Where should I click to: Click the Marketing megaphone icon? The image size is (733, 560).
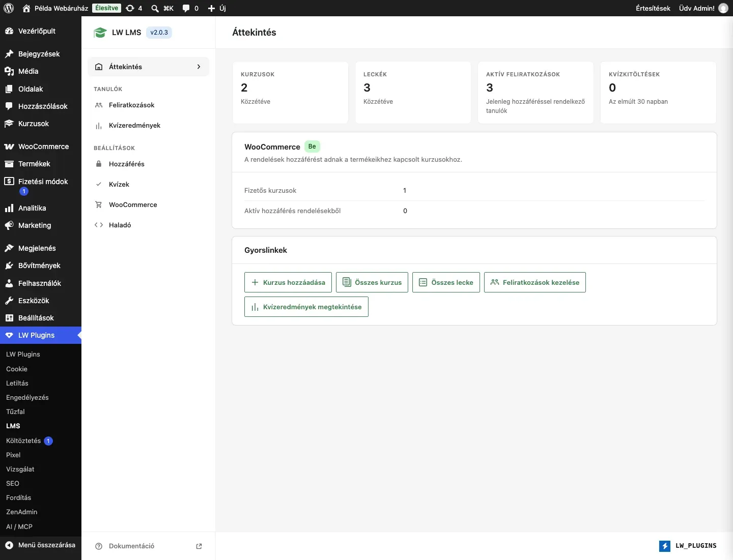pos(9,225)
